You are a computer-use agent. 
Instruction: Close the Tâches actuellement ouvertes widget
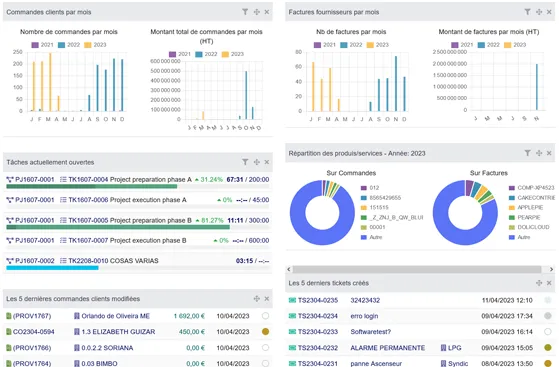coord(267,162)
